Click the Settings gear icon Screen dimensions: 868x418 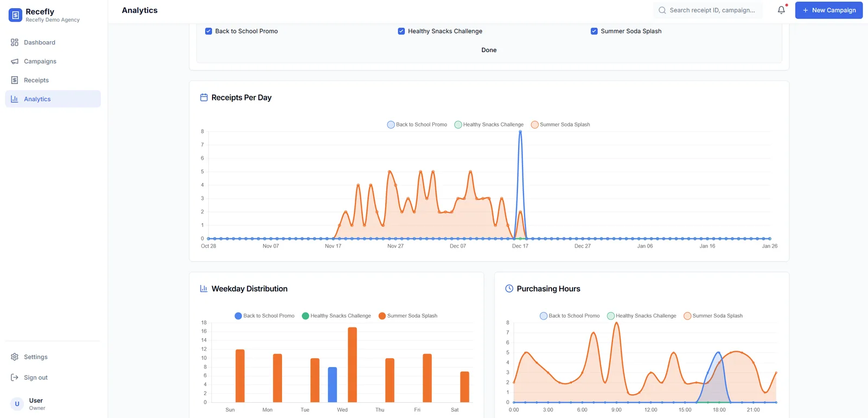(x=15, y=357)
